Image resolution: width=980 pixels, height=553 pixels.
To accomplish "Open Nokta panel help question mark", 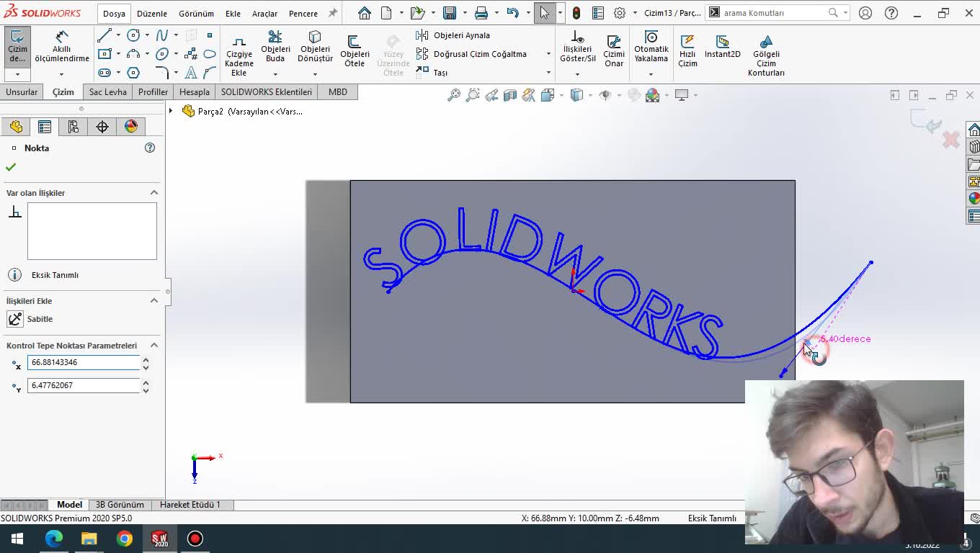I will pos(150,148).
